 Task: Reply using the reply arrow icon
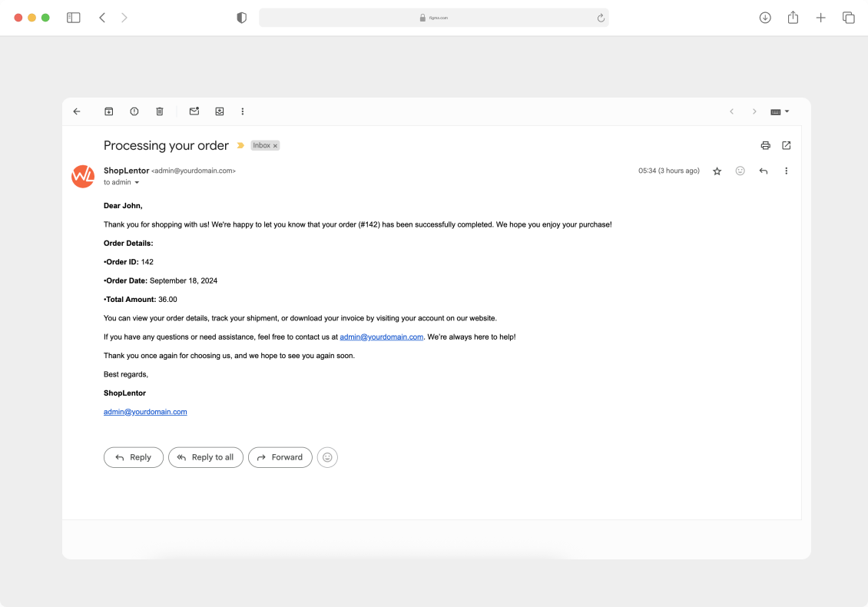coord(763,171)
